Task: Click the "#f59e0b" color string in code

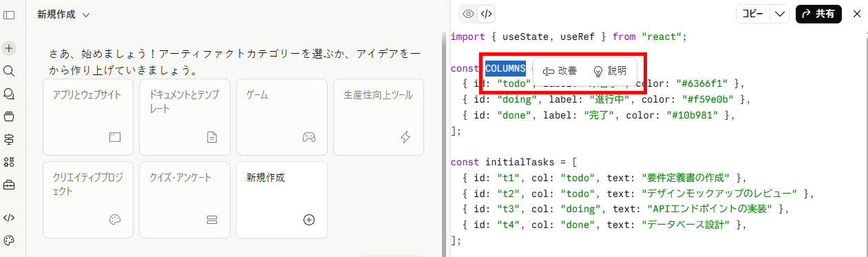Action: 706,99
